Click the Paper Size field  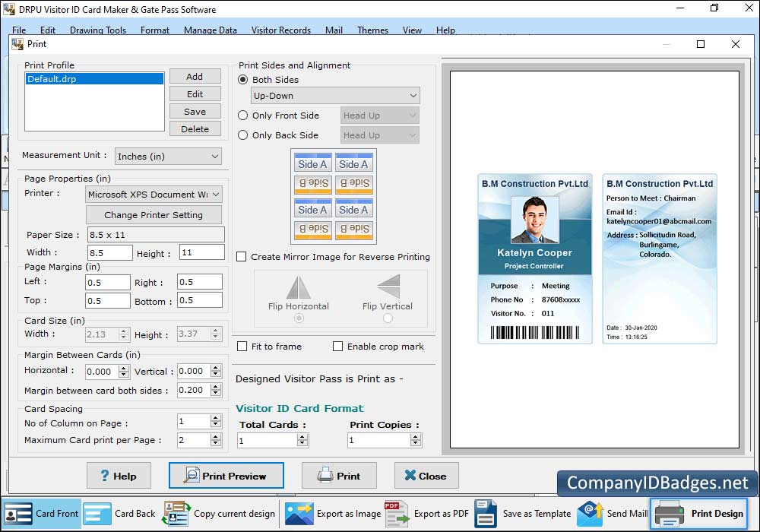coord(156,235)
